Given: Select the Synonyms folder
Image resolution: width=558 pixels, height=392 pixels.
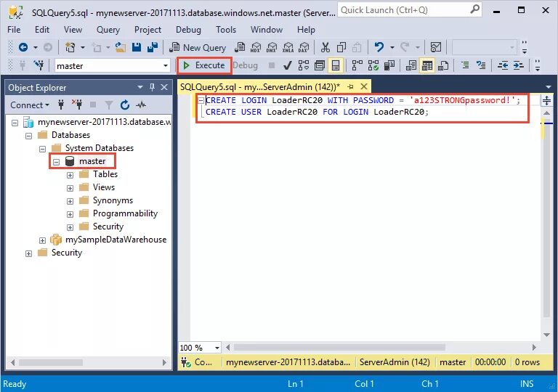Looking at the screenshot, I should [113, 200].
